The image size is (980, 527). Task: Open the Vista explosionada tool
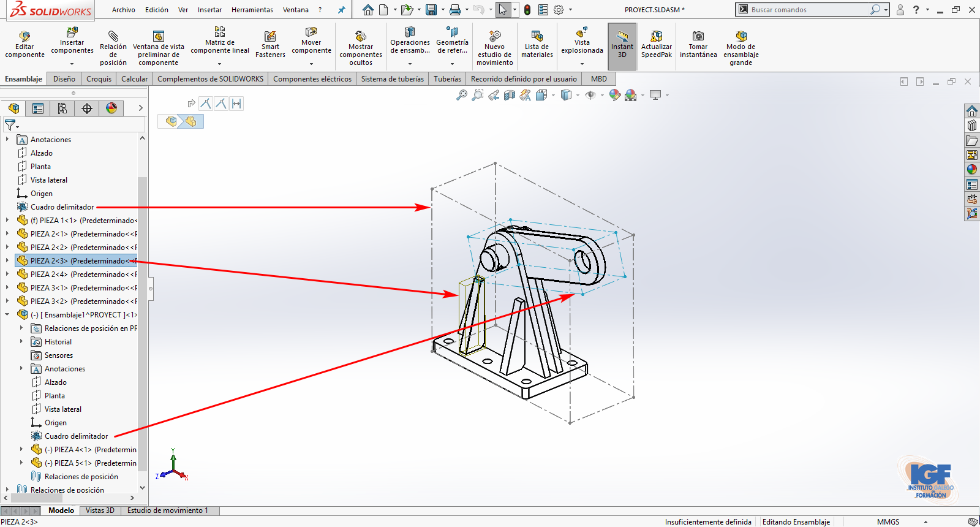(x=582, y=33)
